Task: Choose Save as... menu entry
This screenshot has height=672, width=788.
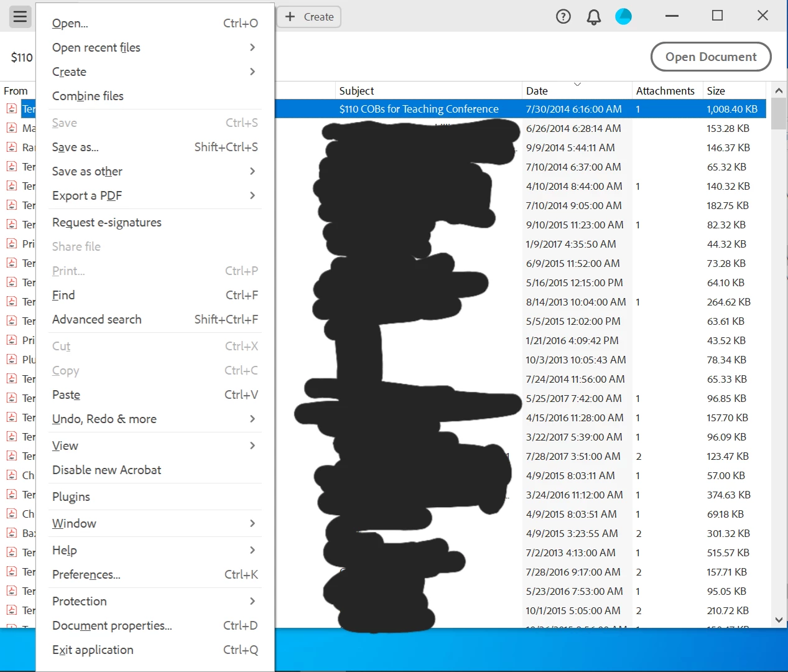Action: [x=155, y=147]
